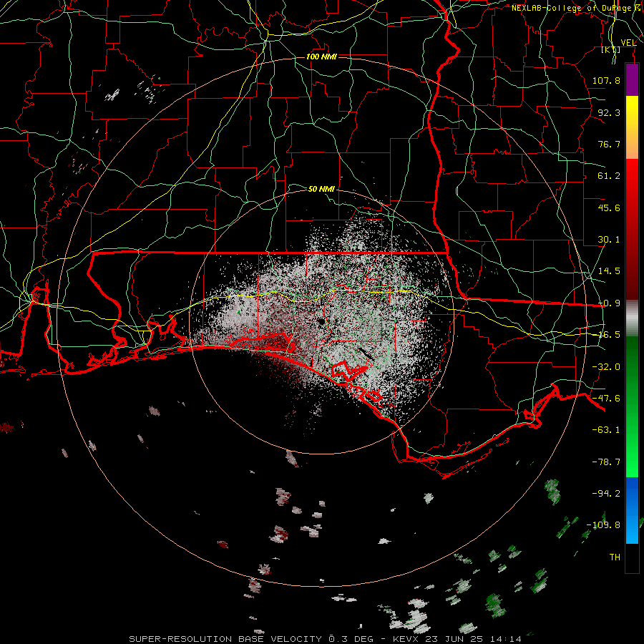
Task: Select the -0.9 scale label
Action: click(x=609, y=303)
